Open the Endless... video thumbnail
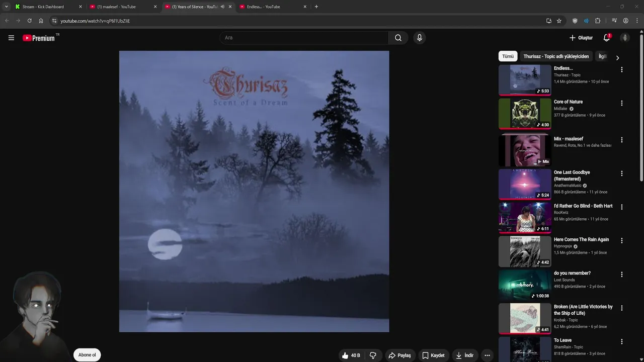 (525, 80)
